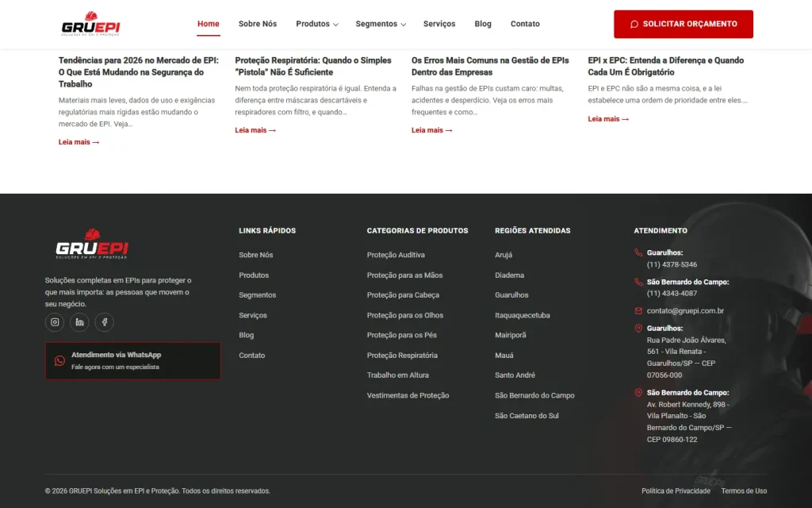Open article title EPI x EPC

point(666,66)
